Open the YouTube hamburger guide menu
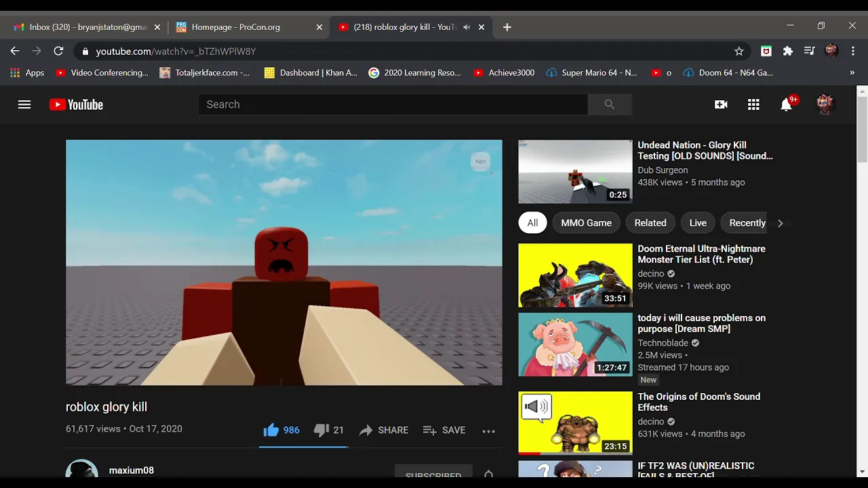Image resolution: width=868 pixels, height=488 pixels. 24,104
